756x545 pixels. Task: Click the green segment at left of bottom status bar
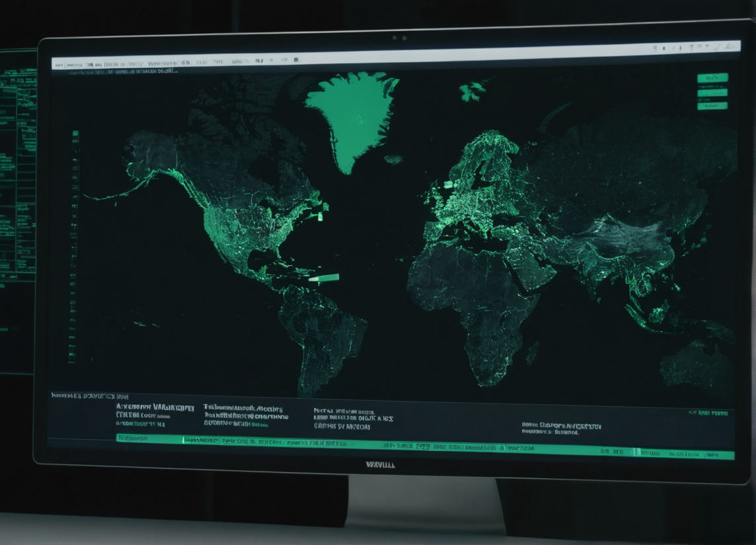[x=149, y=439]
